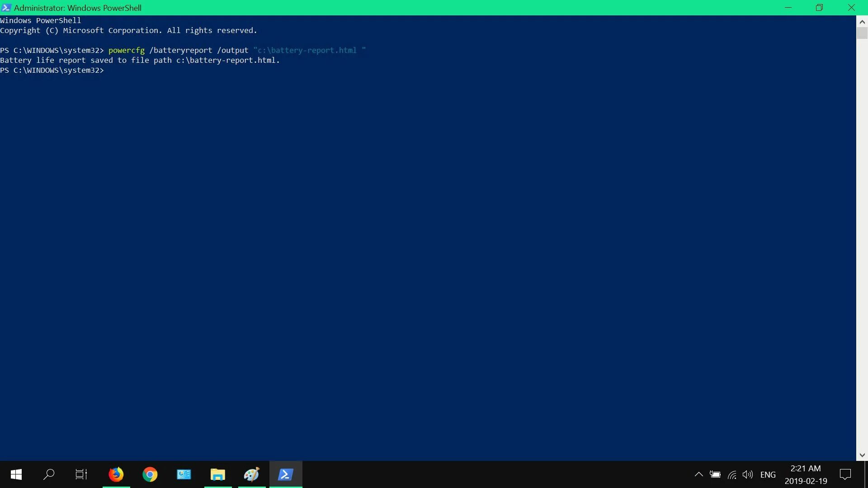Open the volume speaker control
Image resolution: width=868 pixels, height=488 pixels.
(748, 474)
